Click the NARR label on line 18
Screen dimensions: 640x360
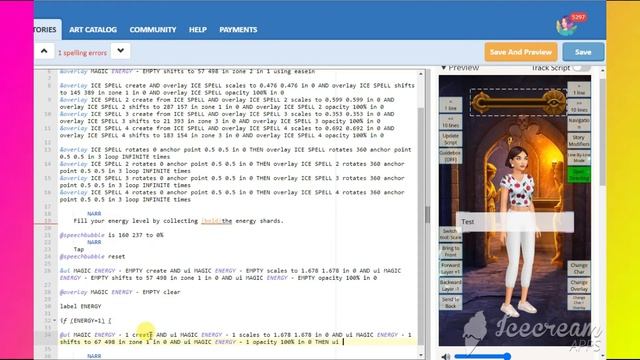pos(94,213)
